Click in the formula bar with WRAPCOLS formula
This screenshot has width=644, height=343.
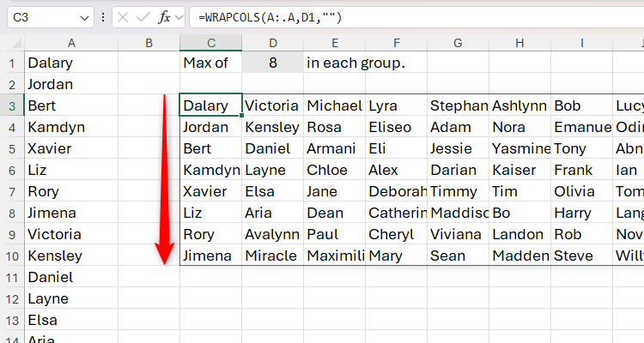click(416, 18)
